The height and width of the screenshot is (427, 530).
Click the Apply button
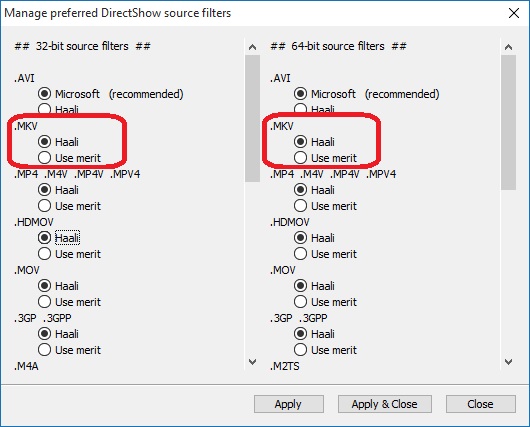click(289, 404)
